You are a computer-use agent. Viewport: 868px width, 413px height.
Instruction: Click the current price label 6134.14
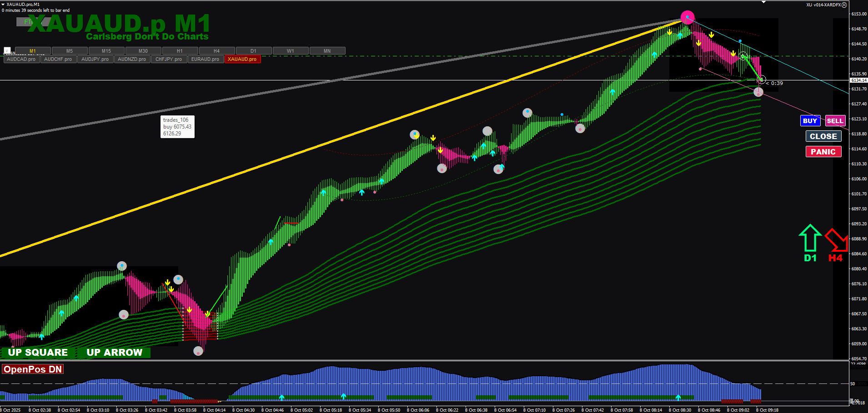(x=858, y=80)
